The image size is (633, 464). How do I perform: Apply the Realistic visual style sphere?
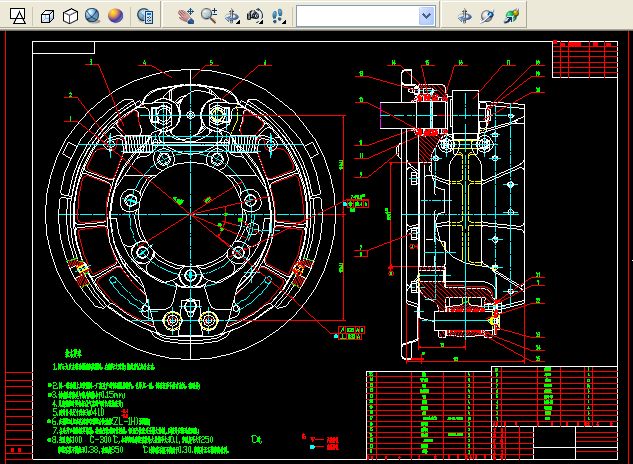point(92,16)
